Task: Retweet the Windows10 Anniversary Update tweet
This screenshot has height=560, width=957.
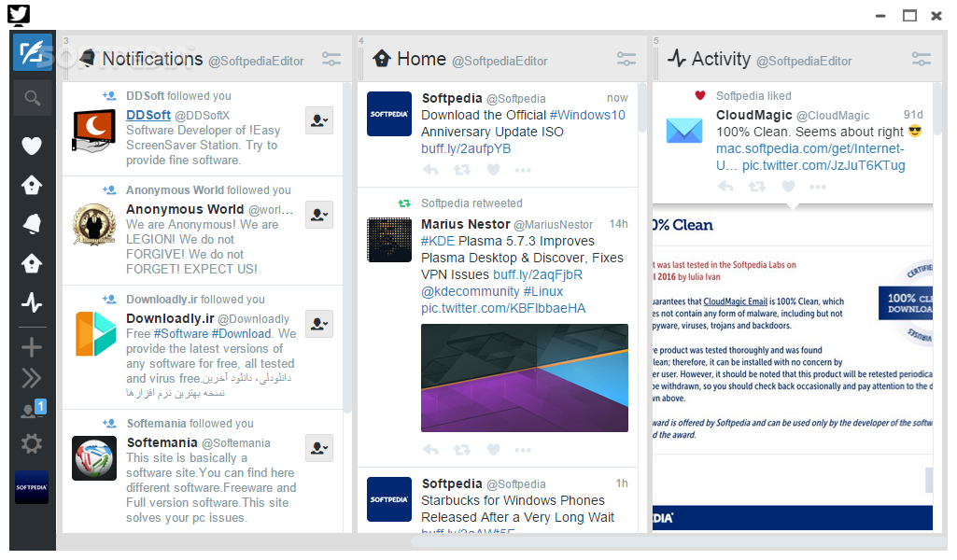Action: (462, 170)
